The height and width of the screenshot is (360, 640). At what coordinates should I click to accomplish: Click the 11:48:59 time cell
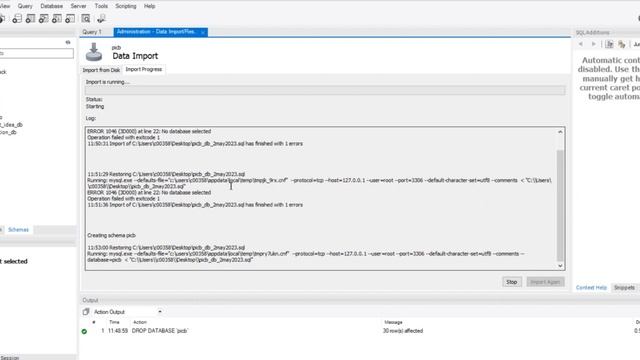(x=118, y=331)
